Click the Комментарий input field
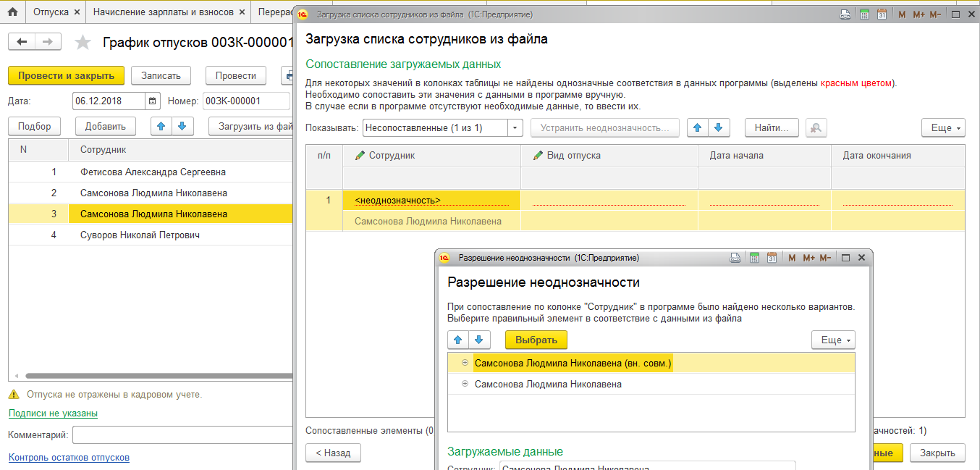The width and height of the screenshot is (980, 470). pos(182,435)
